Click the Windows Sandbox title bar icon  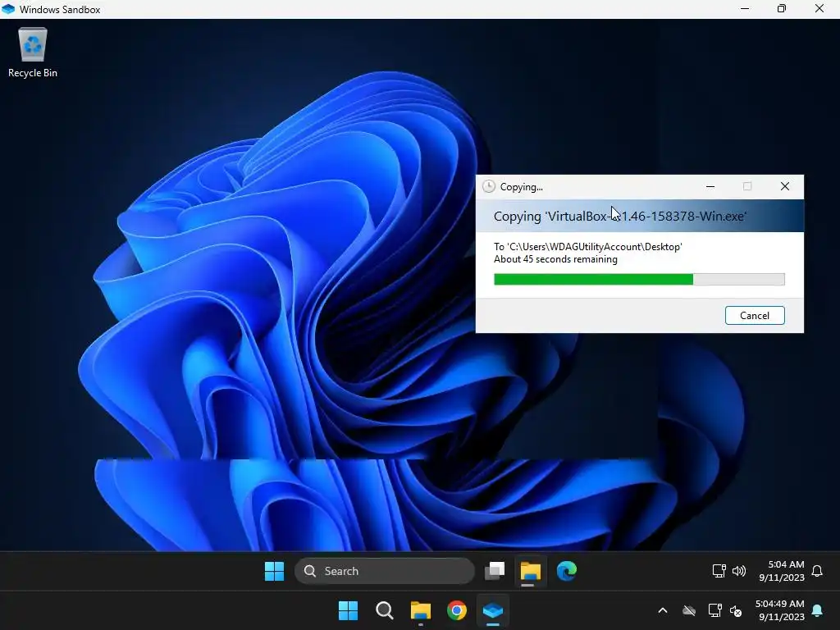coord(8,9)
